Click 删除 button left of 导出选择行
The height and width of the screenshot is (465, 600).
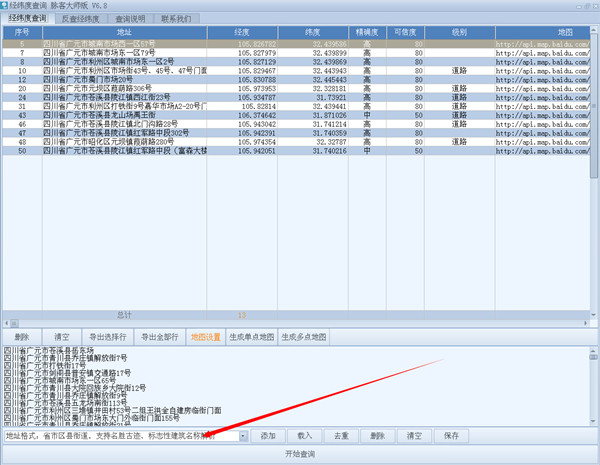22,337
